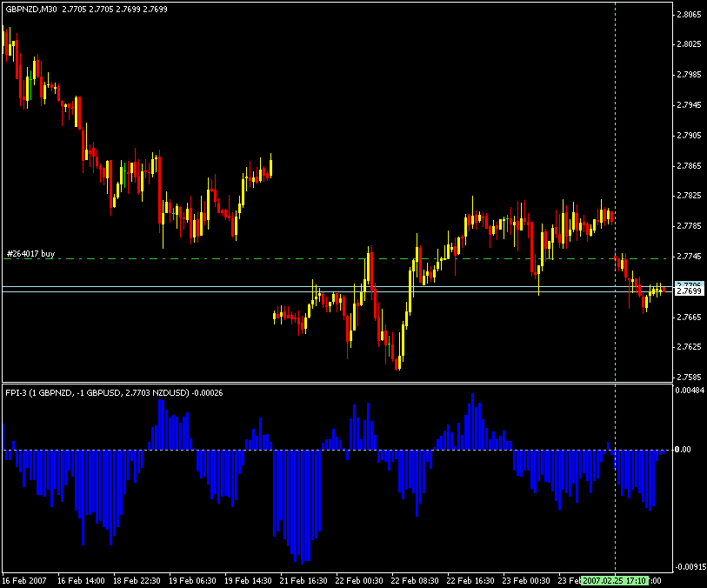
Task: Click the 19 Feb 14:30 time label
Action: pyautogui.click(x=248, y=580)
